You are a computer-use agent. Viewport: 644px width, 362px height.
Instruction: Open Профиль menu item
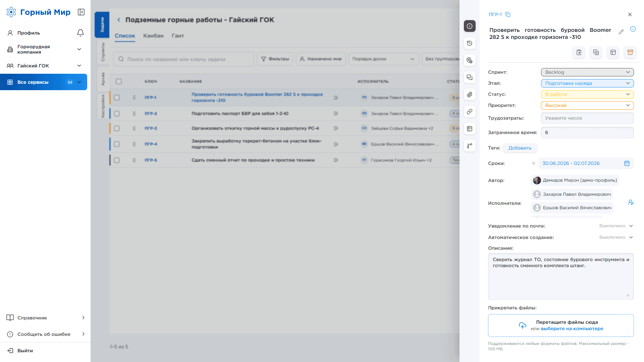coord(29,33)
